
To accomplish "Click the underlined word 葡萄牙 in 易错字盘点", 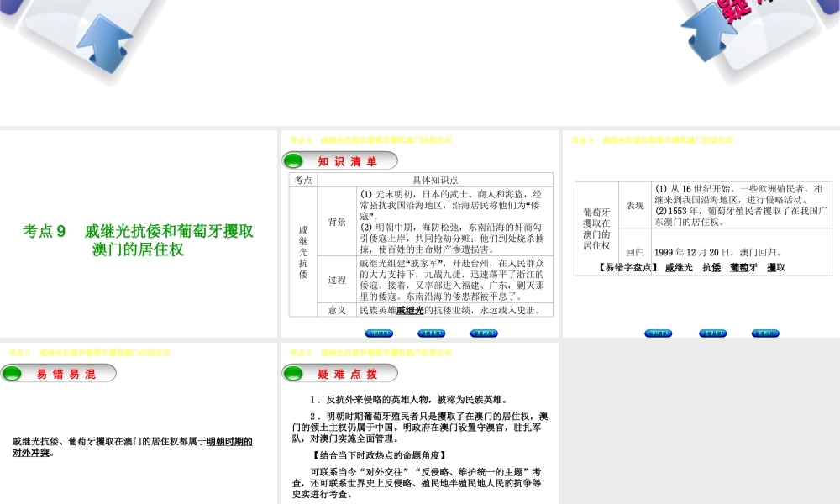I will tap(743, 267).
